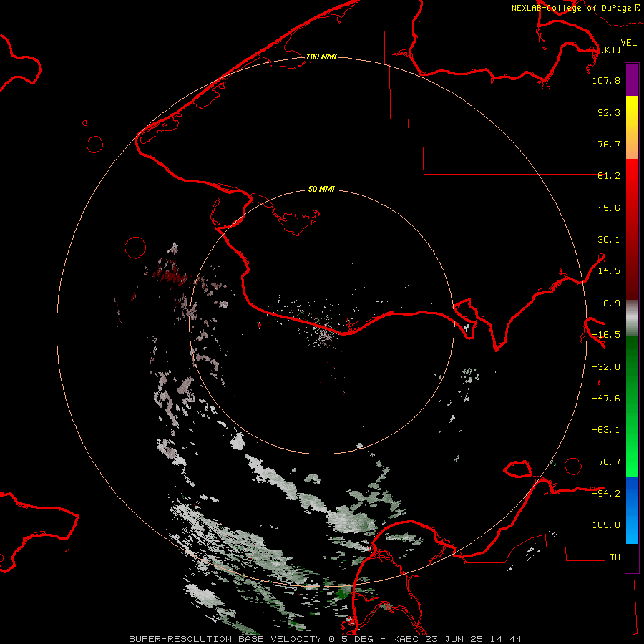
Task: Click the -63.1 scale value
Action: pos(606,430)
